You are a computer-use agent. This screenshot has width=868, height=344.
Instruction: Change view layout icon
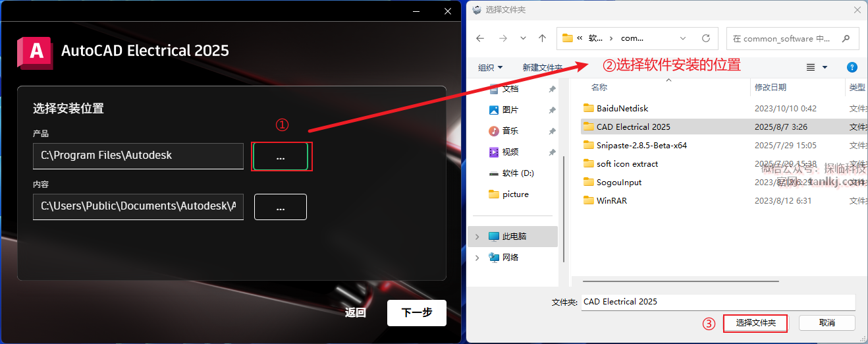(811, 67)
